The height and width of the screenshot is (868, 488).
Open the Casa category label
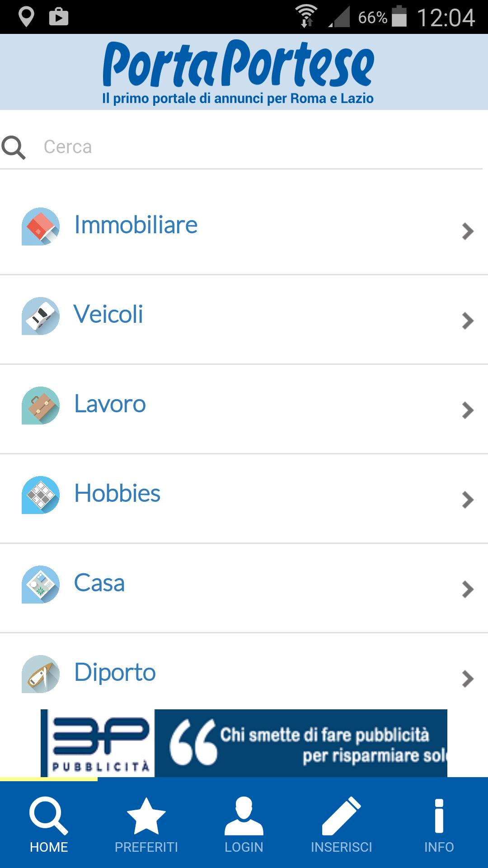(x=99, y=583)
